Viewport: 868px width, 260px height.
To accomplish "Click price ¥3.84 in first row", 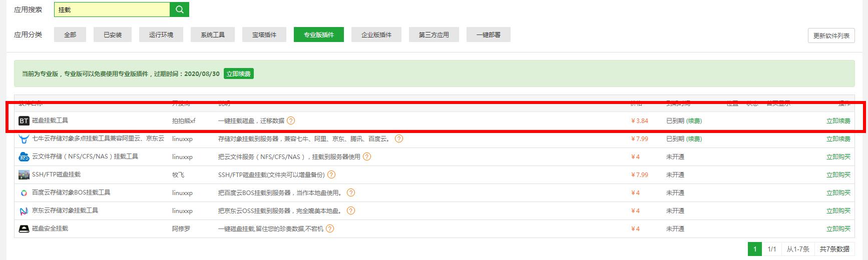I will click(640, 120).
